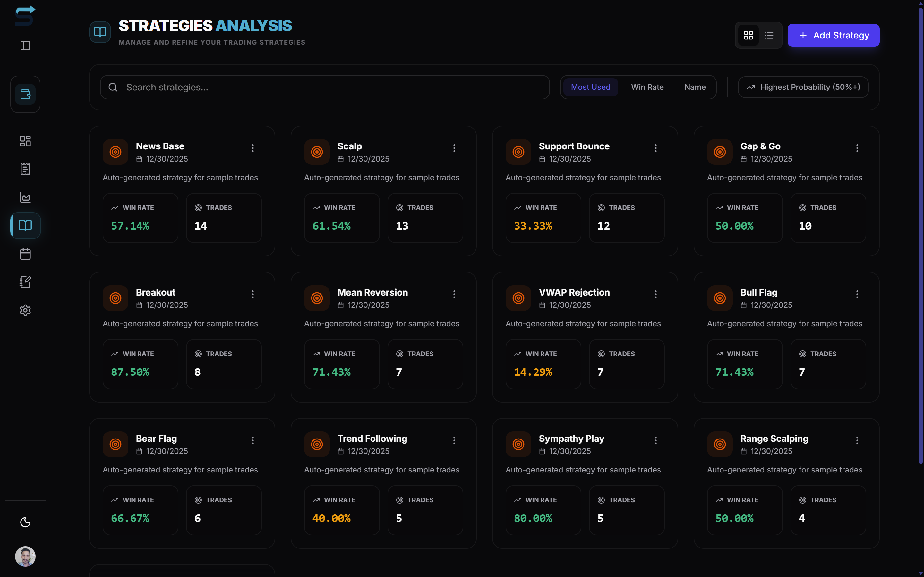
Task: Open the Dashboard grid icon in sidebar
Action: pos(25,140)
